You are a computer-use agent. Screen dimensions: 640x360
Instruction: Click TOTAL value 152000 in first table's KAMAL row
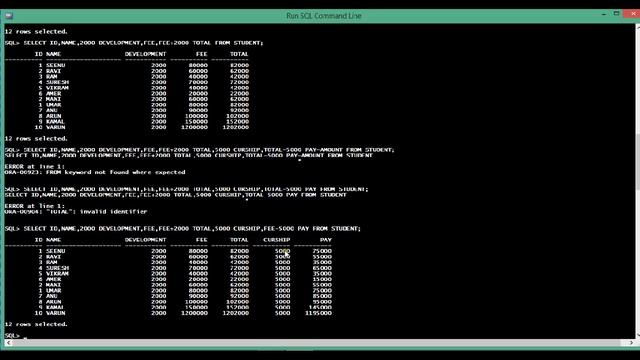(237, 122)
